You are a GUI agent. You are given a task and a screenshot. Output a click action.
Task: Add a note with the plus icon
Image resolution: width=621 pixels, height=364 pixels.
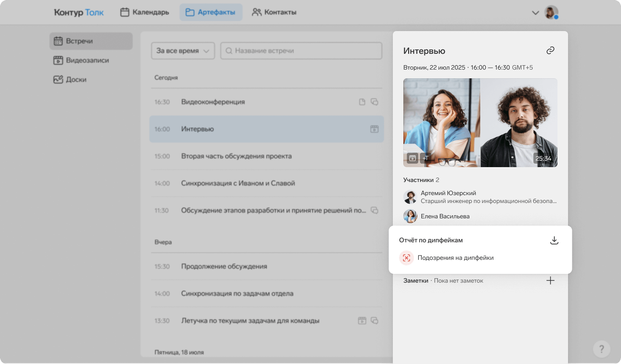[550, 280]
